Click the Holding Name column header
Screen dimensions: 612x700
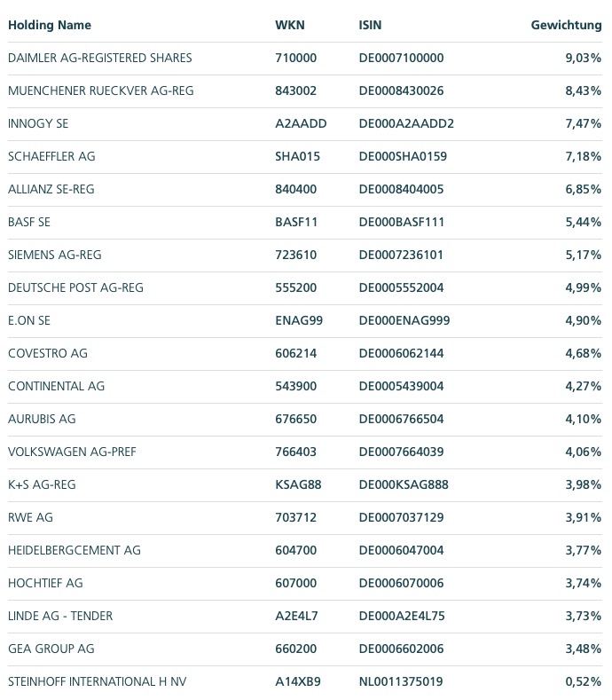coord(50,25)
